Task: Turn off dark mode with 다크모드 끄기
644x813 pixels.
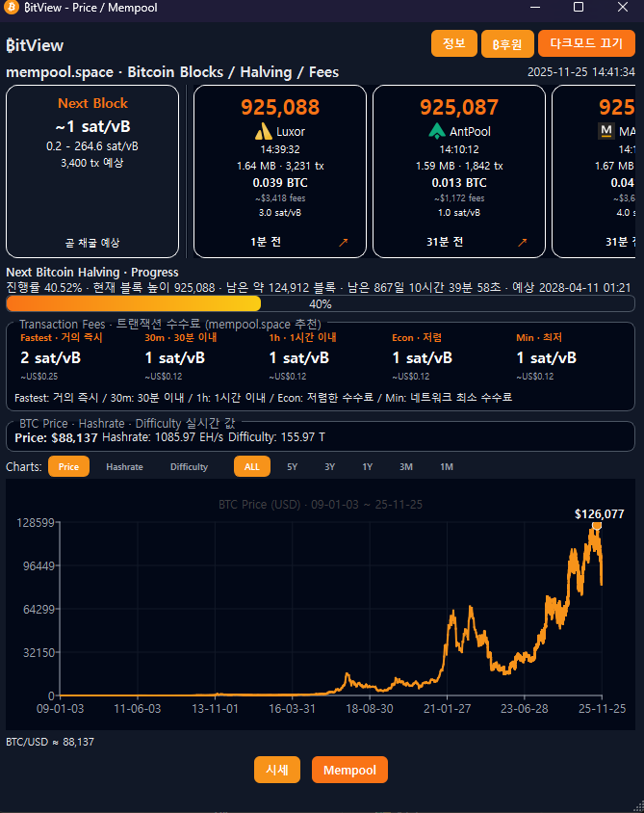Action: point(586,43)
